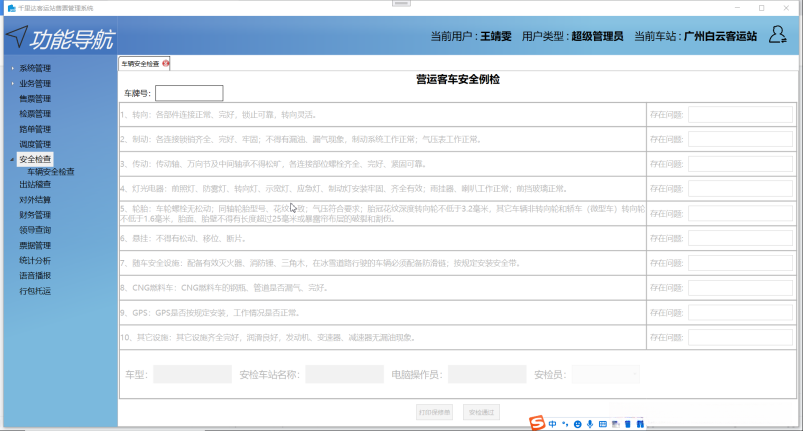Click the Sogou S logo icon
This screenshot has width=803, height=431.
click(537, 423)
